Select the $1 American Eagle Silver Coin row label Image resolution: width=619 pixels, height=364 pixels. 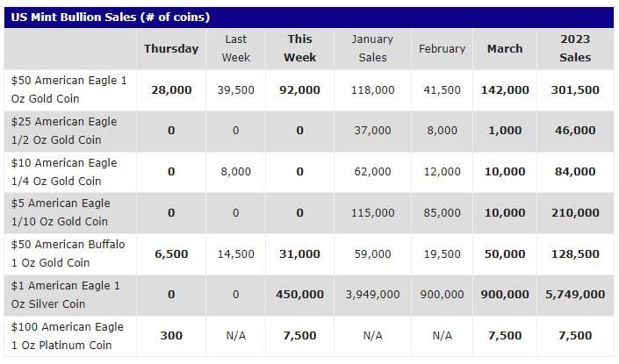[x=66, y=295]
